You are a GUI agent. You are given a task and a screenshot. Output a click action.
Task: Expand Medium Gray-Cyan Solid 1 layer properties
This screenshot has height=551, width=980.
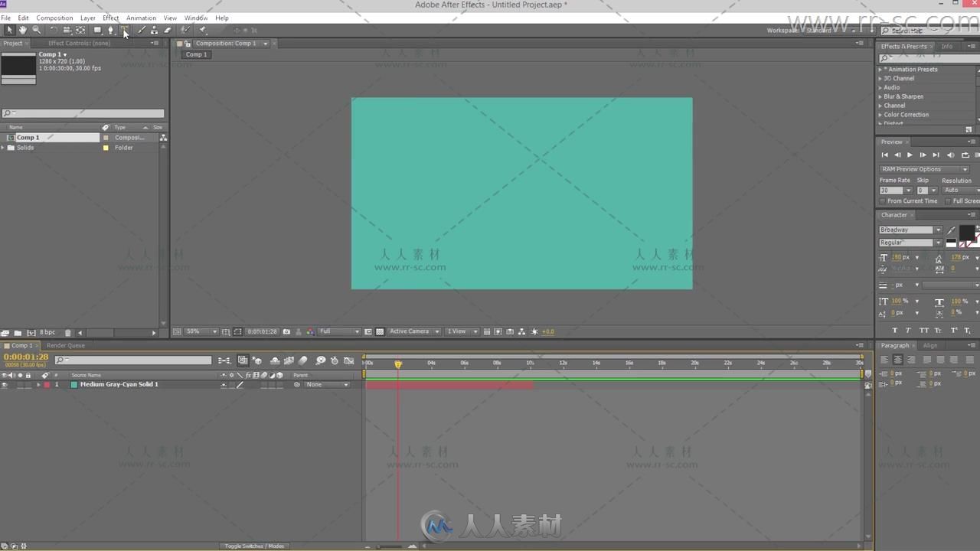tap(38, 385)
